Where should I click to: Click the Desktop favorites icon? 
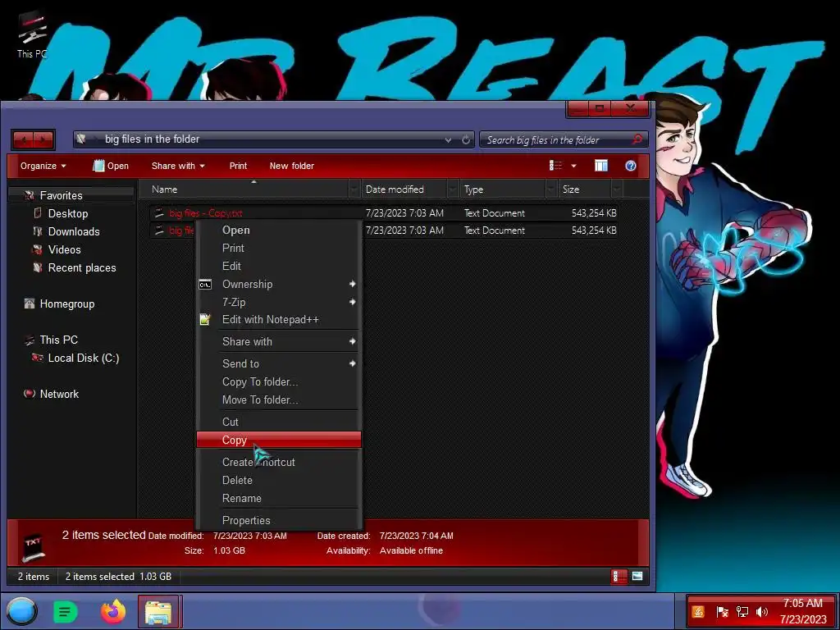(x=38, y=213)
